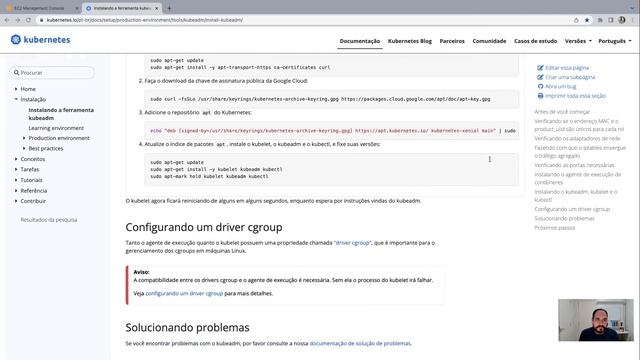Bookmark page with star icon

coord(587,20)
